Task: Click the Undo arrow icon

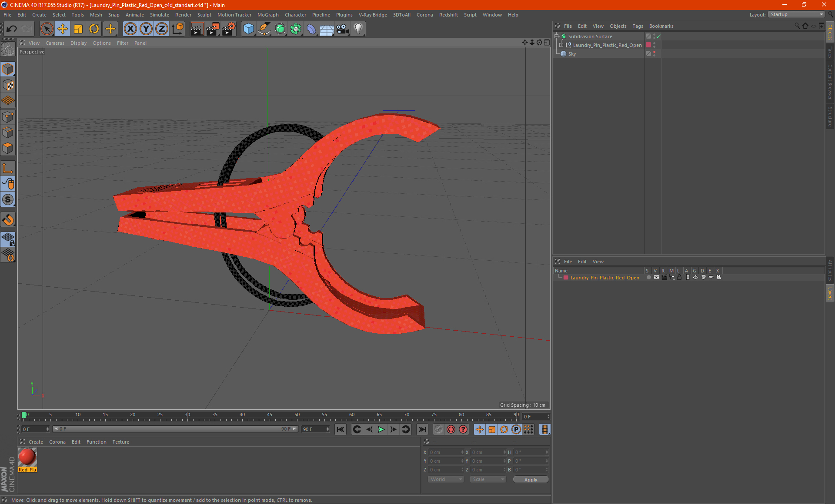Action: click(12, 29)
